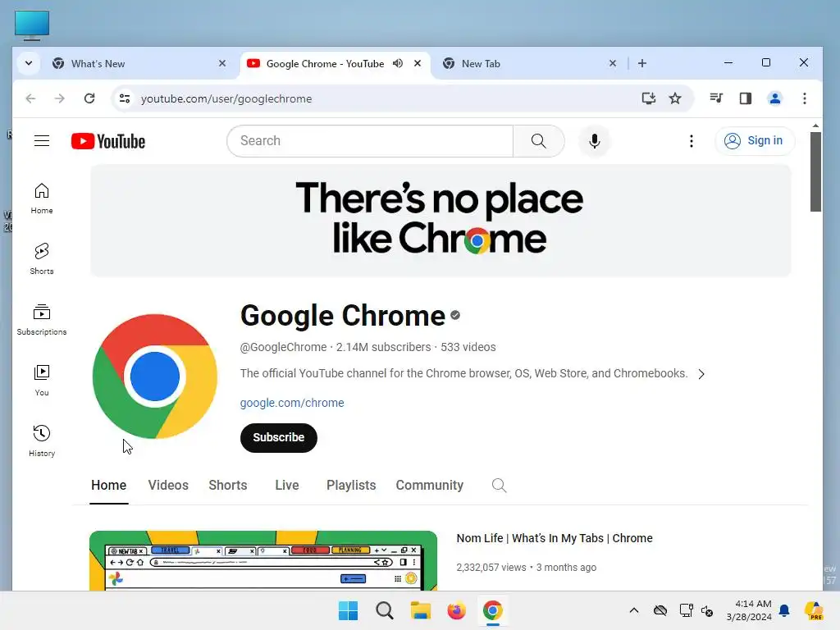
Task: Select the channel Shorts tab
Action: 228,486
